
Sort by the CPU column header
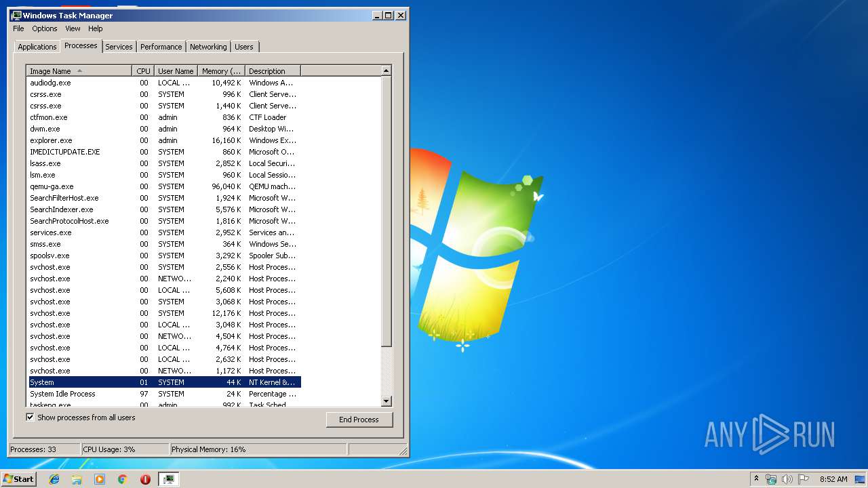point(143,71)
